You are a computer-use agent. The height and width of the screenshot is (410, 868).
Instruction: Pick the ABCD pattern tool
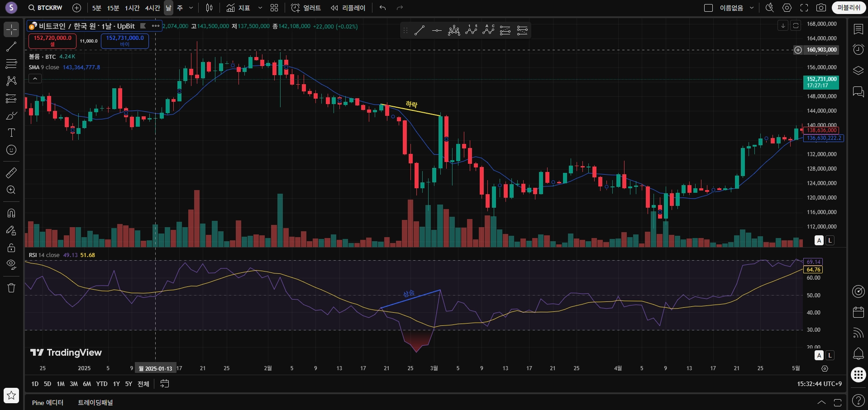(x=488, y=30)
